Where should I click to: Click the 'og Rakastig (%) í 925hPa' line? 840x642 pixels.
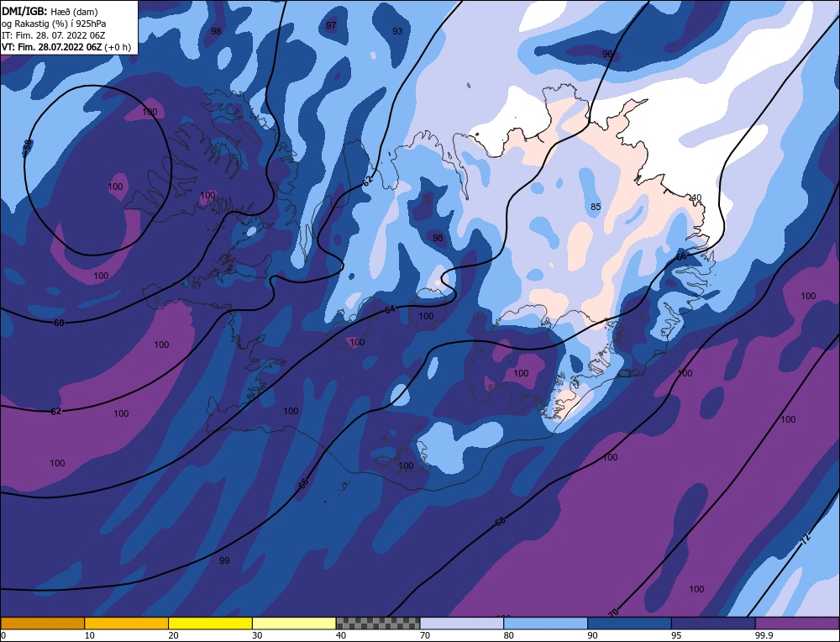pos(54,23)
